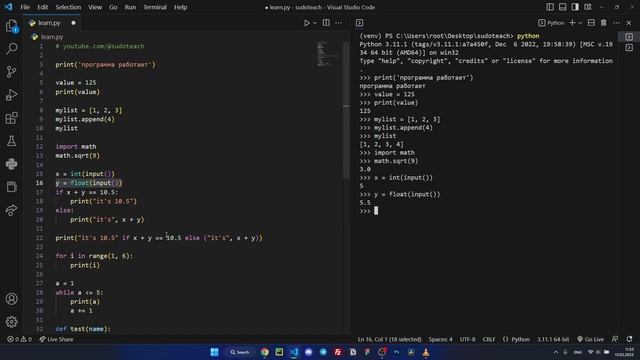640x360 pixels.
Task: Select second terminal in the terminal list
Action: [629, 47]
